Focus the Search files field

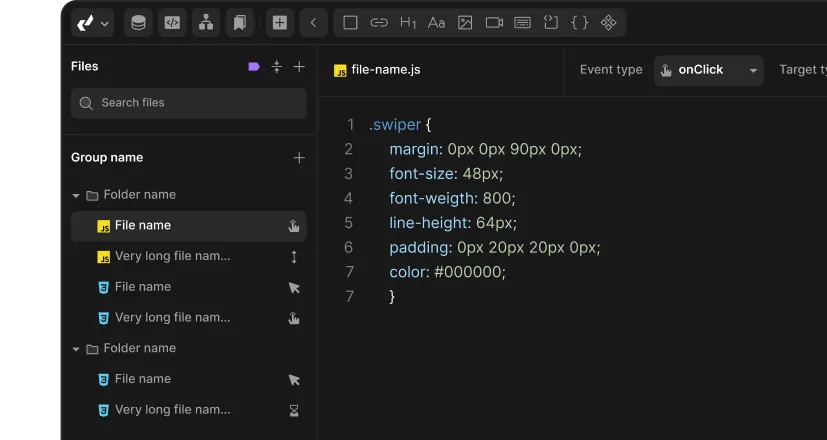click(x=188, y=103)
